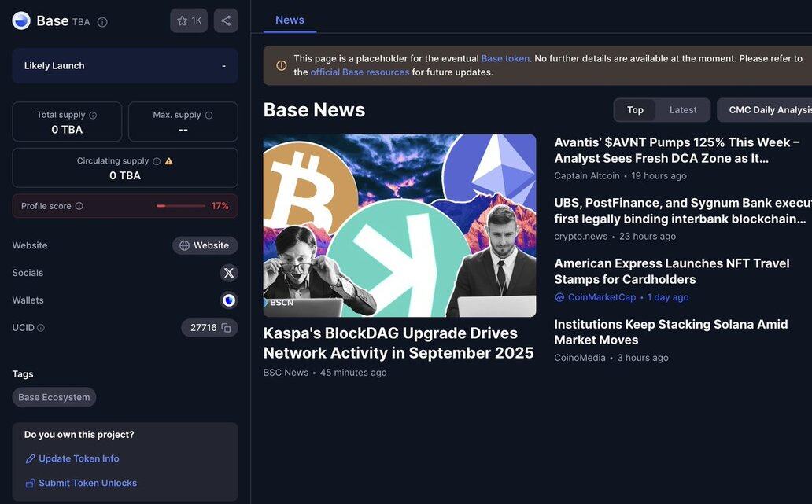Select the Top news filter
This screenshot has height=504, width=812.
tap(635, 110)
